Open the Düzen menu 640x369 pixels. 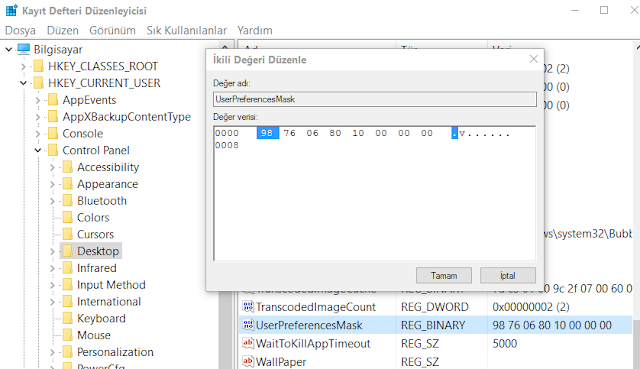point(62,30)
